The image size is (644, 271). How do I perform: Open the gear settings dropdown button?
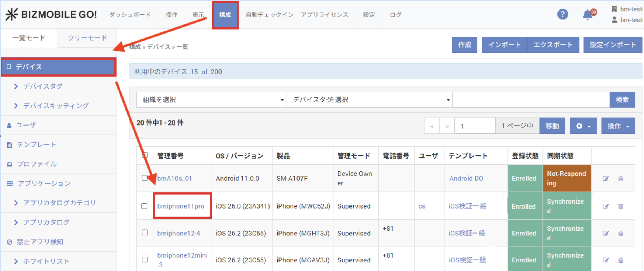coord(583,126)
